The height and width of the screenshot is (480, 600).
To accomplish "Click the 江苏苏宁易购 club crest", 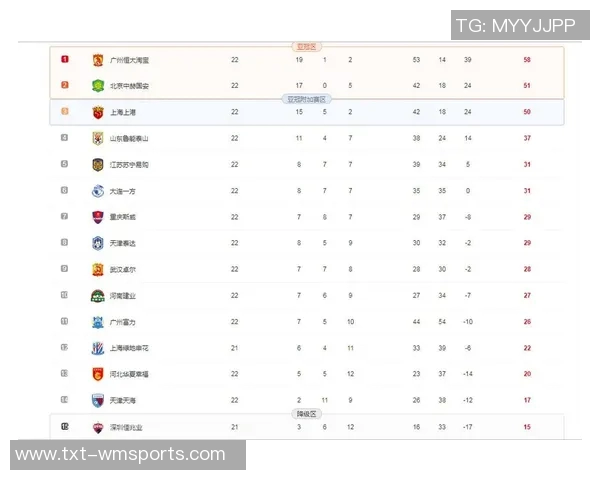I will point(97,164).
